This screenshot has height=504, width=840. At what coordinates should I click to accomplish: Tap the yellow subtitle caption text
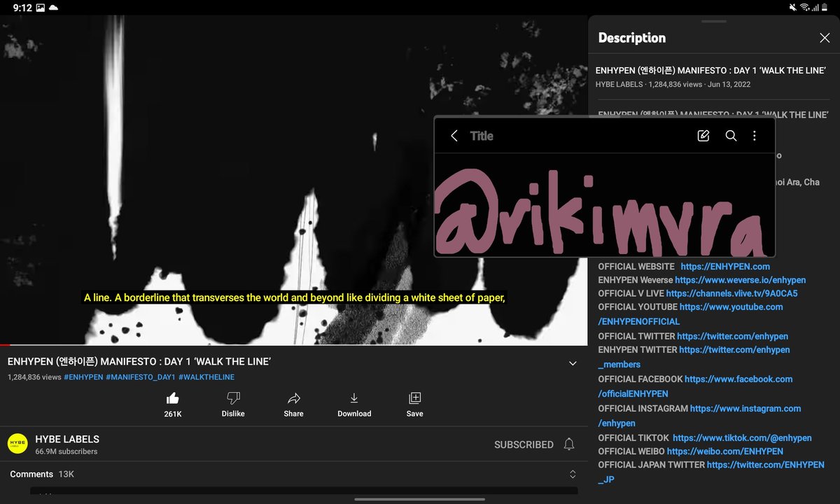click(x=295, y=297)
